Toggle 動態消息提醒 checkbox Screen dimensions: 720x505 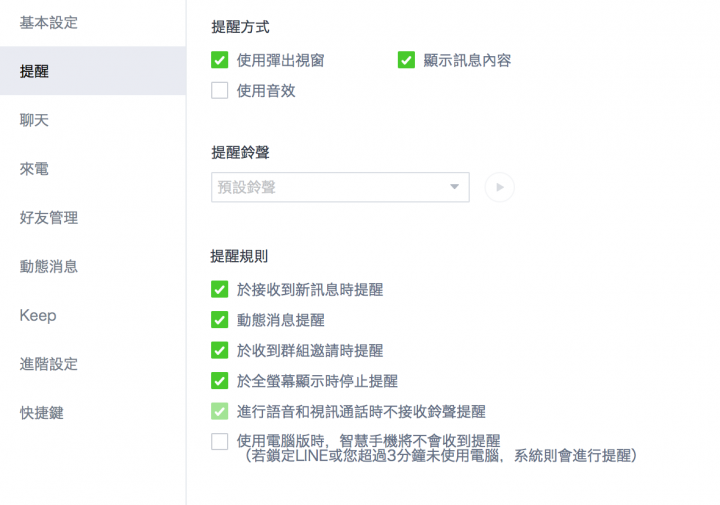(x=219, y=320)
